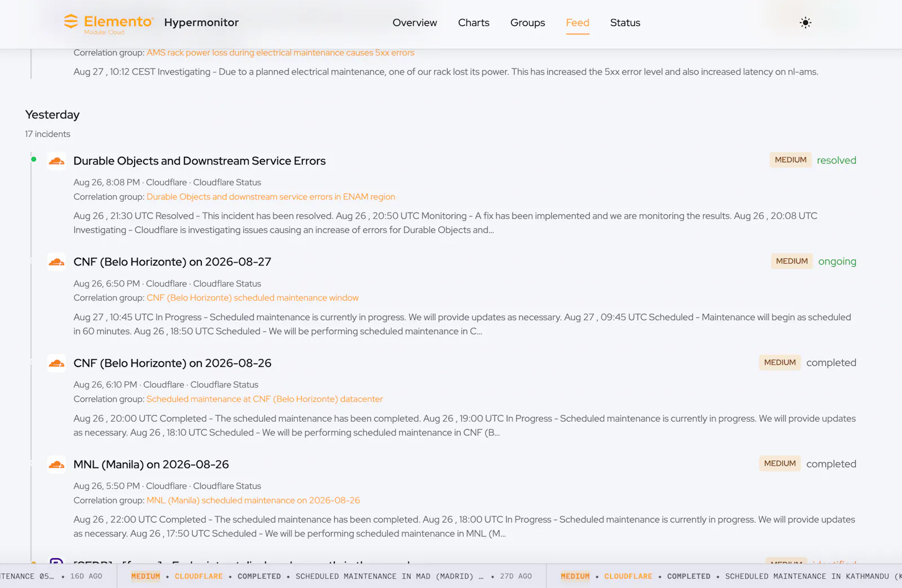Click the '17 incidents' count text

tap(48, 134)
